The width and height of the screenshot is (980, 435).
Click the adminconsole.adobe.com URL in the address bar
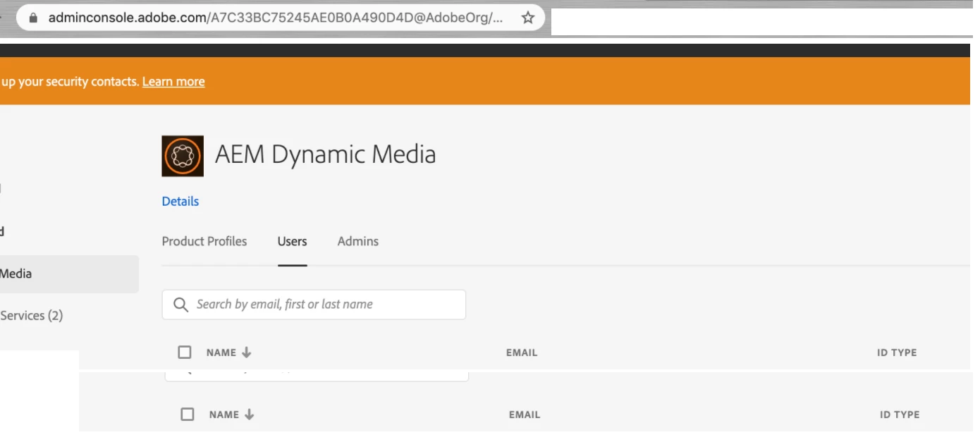(x=276, y=18)
